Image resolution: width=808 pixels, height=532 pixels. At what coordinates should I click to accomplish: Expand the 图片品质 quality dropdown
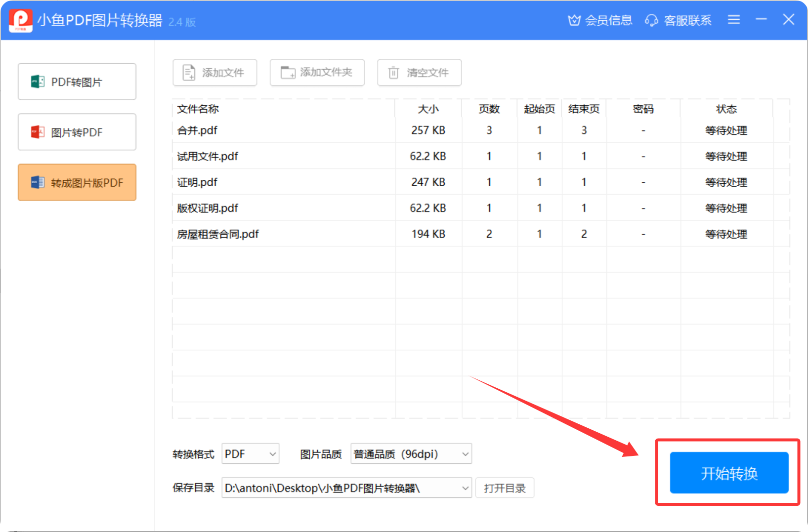click(x=465, y=454)
